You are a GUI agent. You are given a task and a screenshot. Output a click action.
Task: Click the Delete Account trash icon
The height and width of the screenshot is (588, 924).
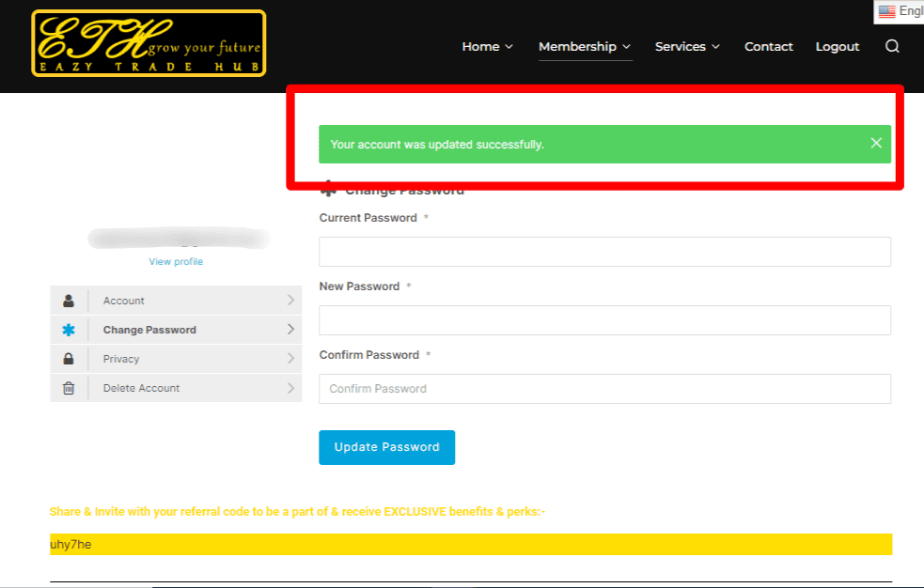coord(69,388)
